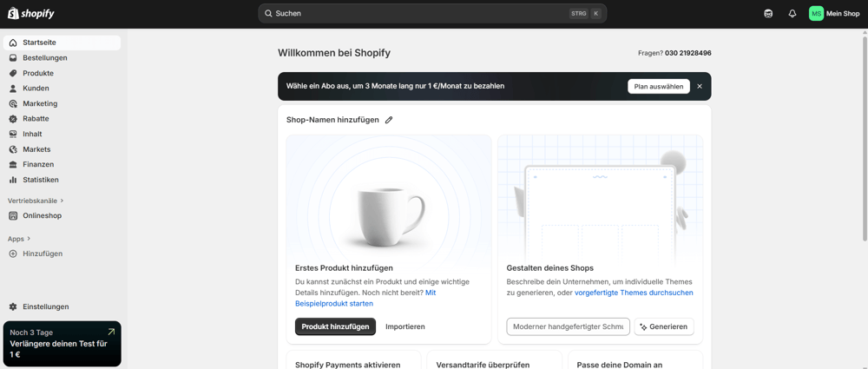Click the Hinzufügen plus icon under Apps

pos(13,254)
